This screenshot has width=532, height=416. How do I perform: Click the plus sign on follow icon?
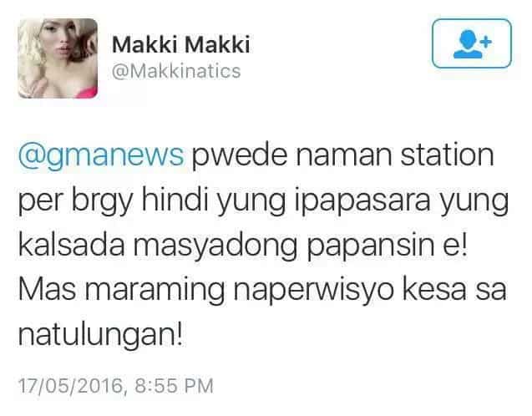pyautogui.click(x=485, y=42)
